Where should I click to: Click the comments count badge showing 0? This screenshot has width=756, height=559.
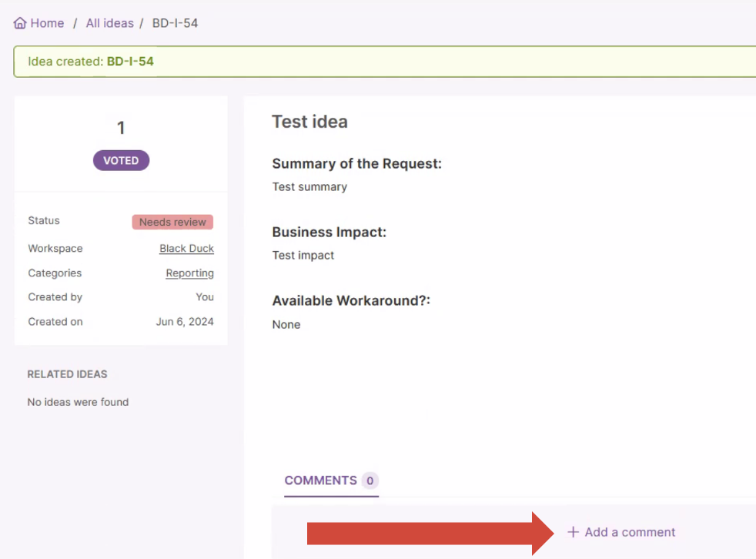[x=370, y=481]
